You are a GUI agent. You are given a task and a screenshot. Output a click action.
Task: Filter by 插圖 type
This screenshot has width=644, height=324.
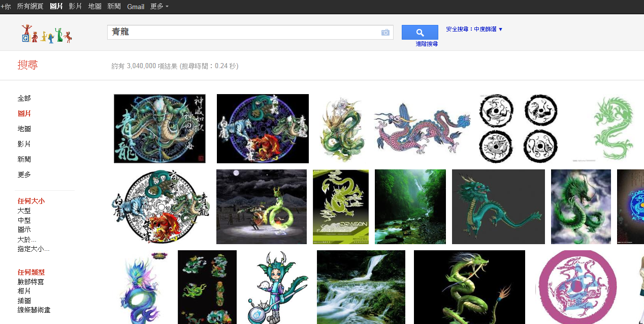24,301
